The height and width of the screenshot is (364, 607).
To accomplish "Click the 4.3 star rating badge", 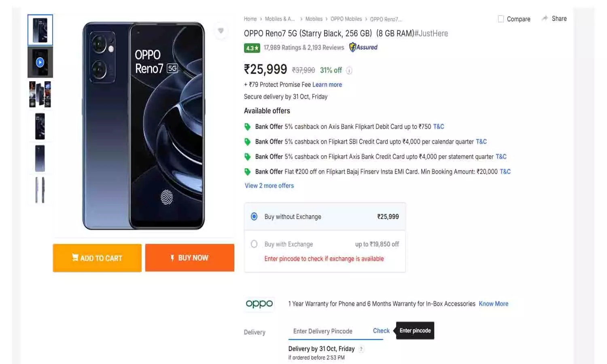I will tap(252, 48).
